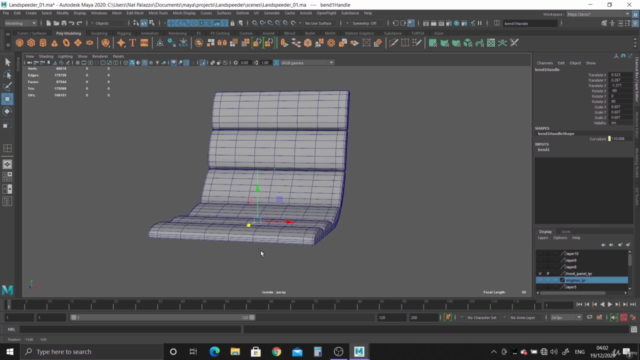Screen dimensions: 640x360
Task: Toggle the Visibility checkbox of front_panel_lyr
Action: (x=540, y=273)
